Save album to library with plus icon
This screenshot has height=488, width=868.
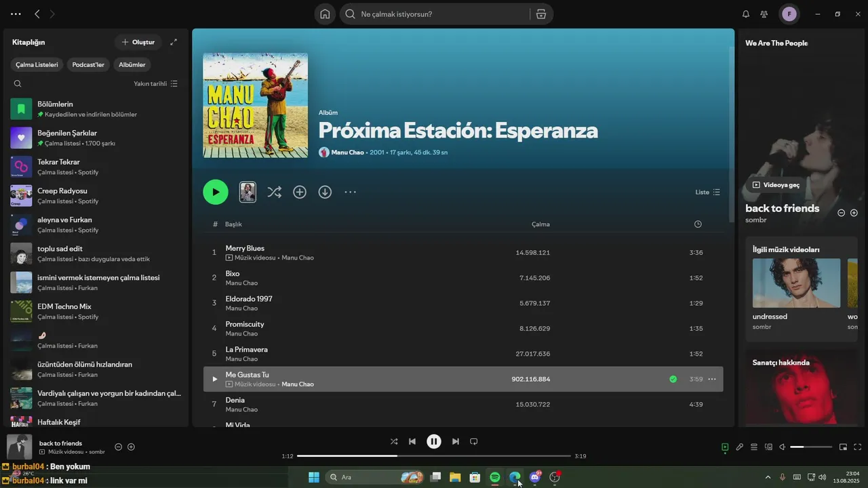pyautogui.click(x=300, y=192)
